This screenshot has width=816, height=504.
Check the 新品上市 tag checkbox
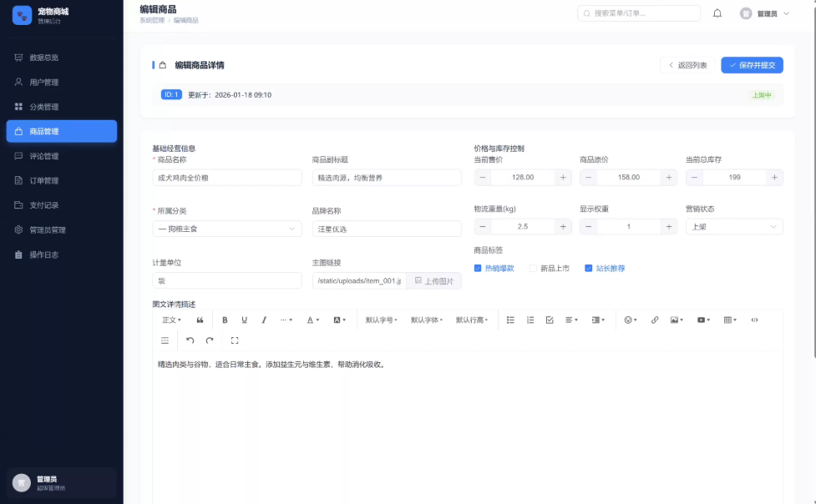pos(533,269)
